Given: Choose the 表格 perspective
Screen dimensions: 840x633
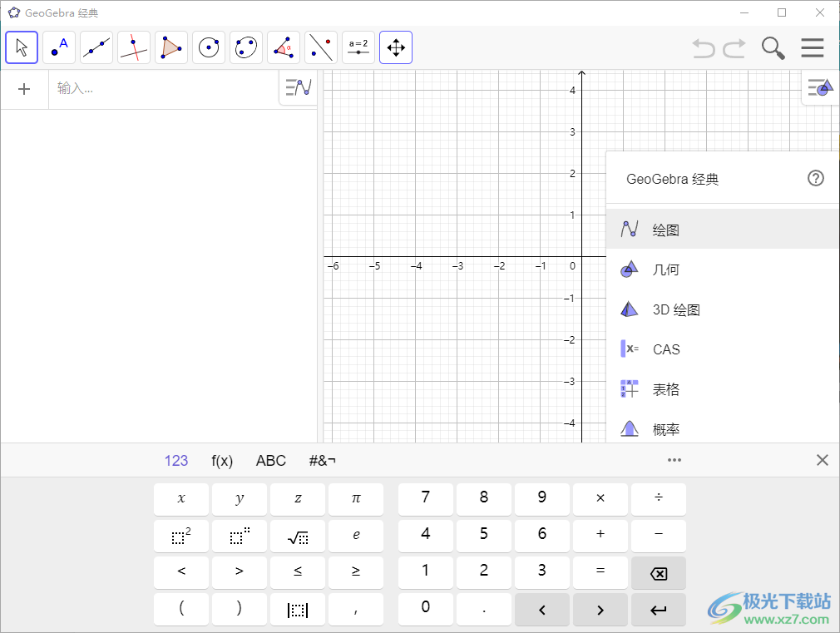Looking at the screenshot, I should [723, 389].
